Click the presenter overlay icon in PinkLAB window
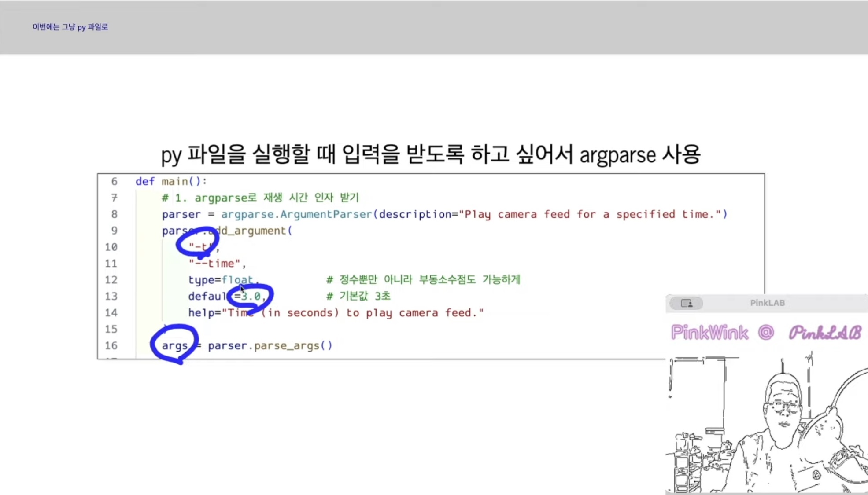Screen dimensions: 868x495 tap(686, 303)
